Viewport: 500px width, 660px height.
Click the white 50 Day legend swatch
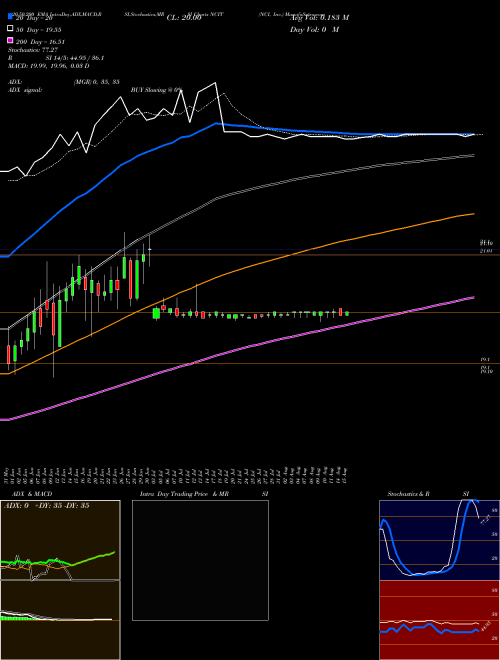point(10,29)
